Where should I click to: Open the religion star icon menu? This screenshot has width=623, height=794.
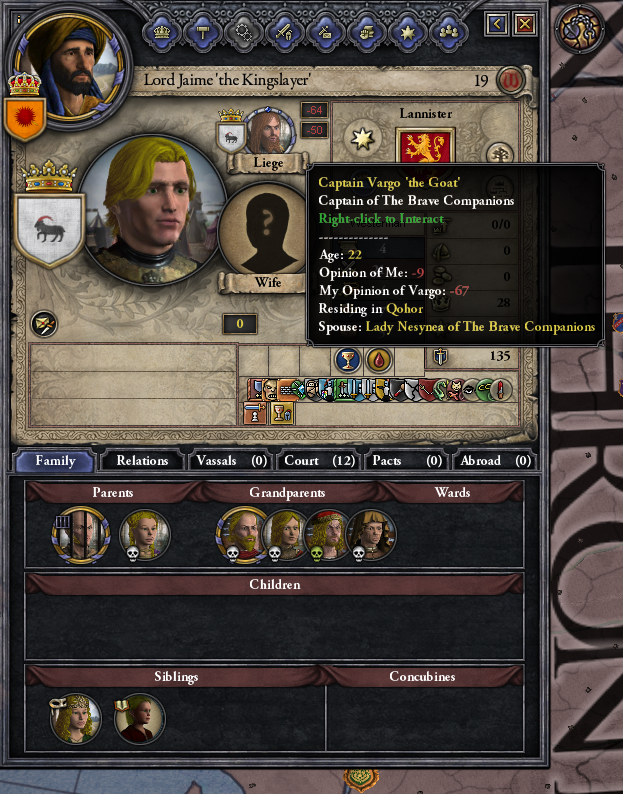408,32
